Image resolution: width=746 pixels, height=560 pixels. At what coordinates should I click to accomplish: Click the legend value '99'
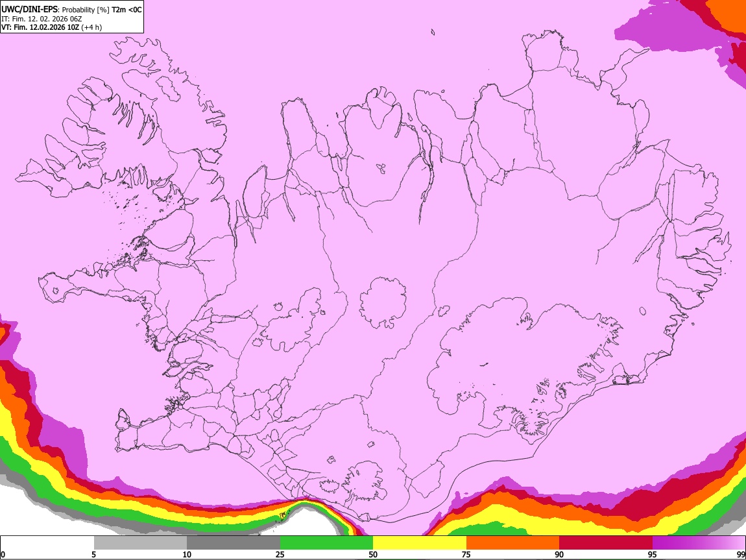click(740, 554)
